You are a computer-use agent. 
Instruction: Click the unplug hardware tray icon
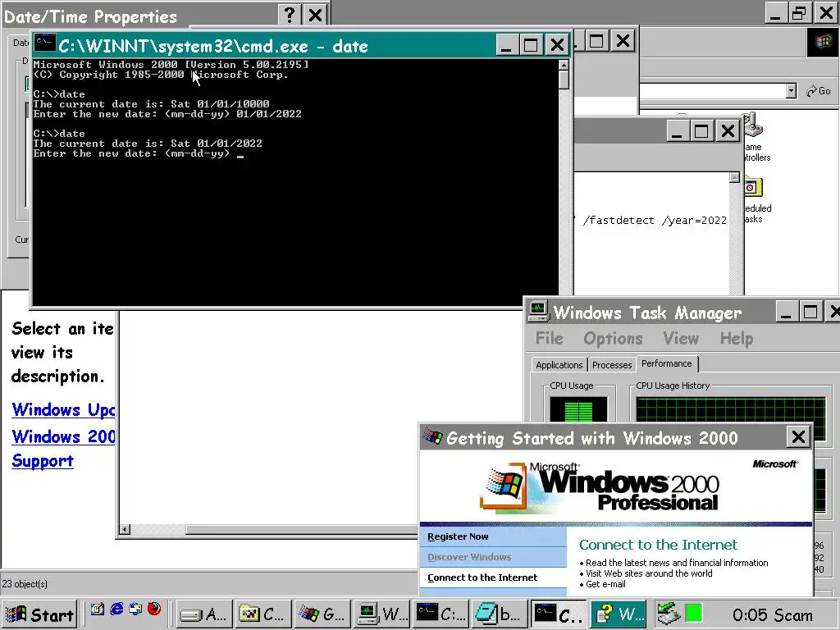click(668, 614)
